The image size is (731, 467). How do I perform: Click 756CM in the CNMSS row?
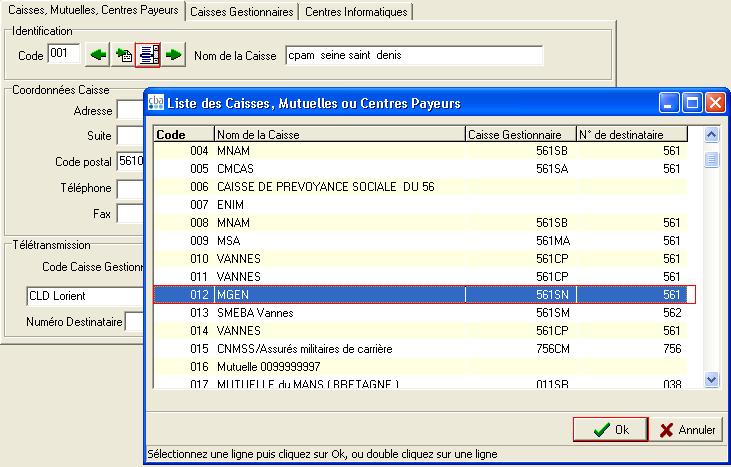pos(552,349)
